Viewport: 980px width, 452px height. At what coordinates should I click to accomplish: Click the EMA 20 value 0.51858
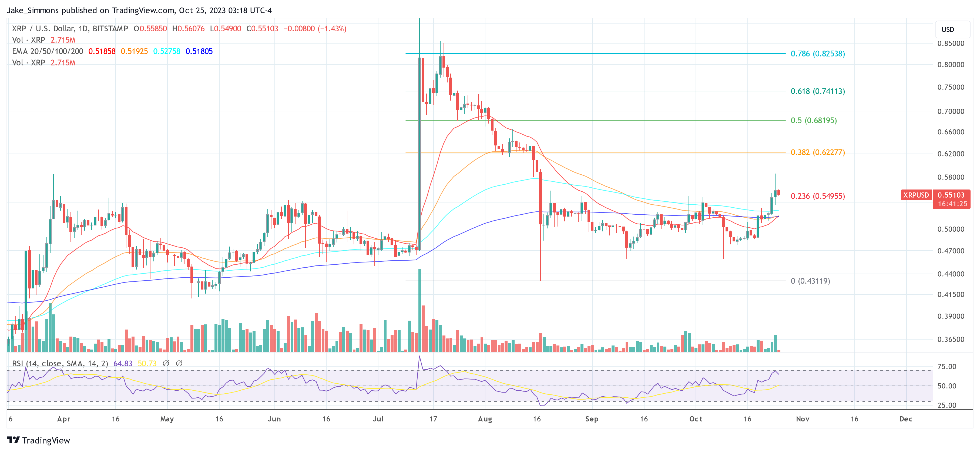[102, 51]
